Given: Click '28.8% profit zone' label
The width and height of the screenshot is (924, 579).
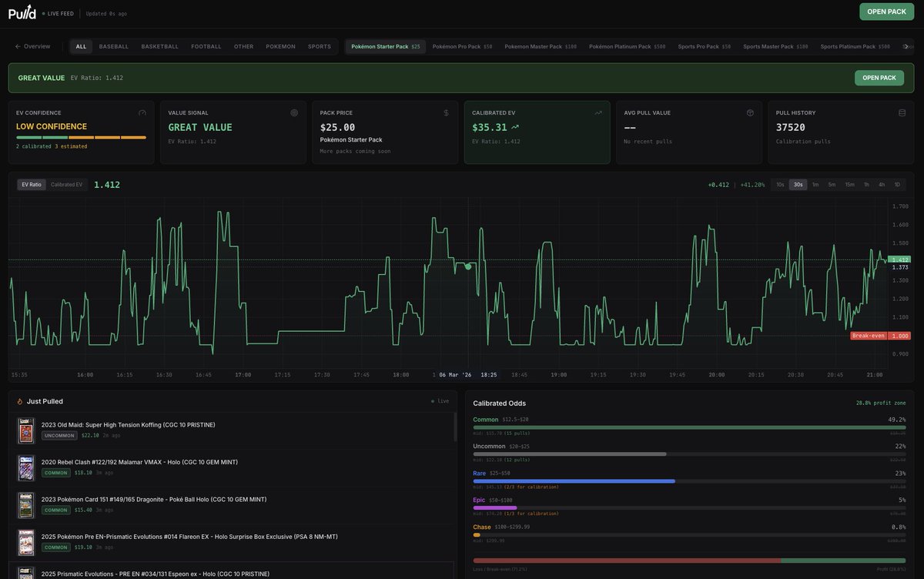Looking at the screenshot, I should coord(881,403).
